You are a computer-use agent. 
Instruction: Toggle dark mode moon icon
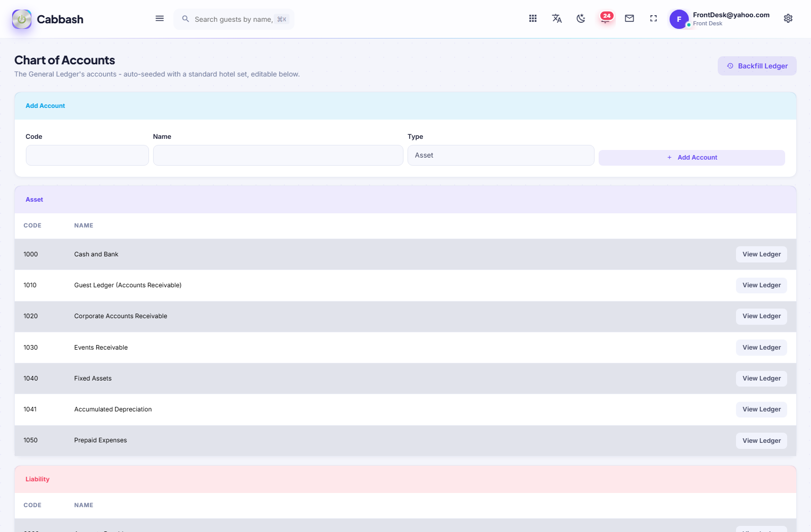click(x=581, y=19)
